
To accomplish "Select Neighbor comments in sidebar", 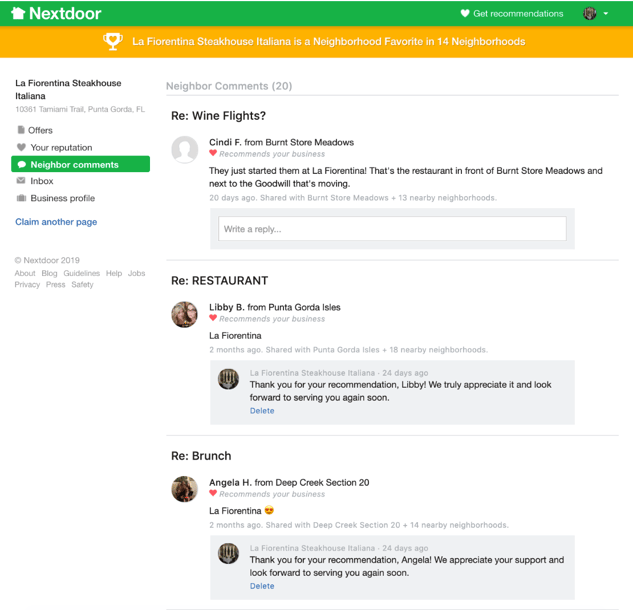I will click(x=80, y=164).
